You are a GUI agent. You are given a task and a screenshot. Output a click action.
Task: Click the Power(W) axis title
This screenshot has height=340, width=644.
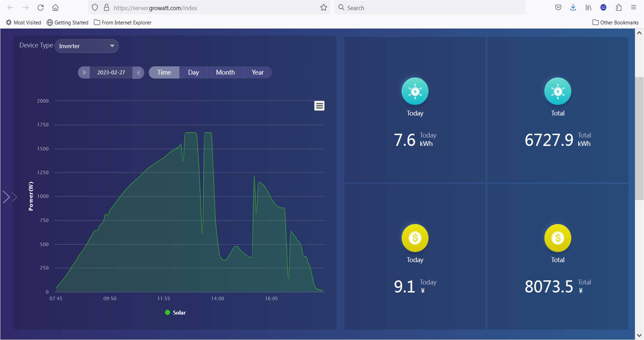pyautogui.click(x=31, y=196)
